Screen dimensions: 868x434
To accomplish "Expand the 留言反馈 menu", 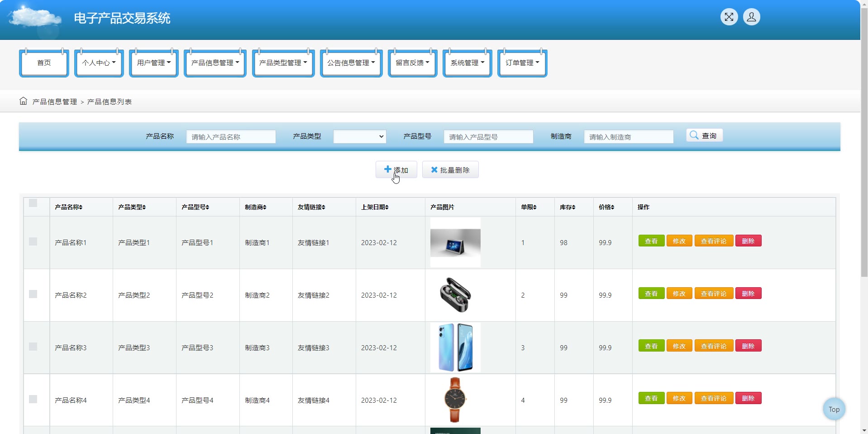I will (413, 63).
